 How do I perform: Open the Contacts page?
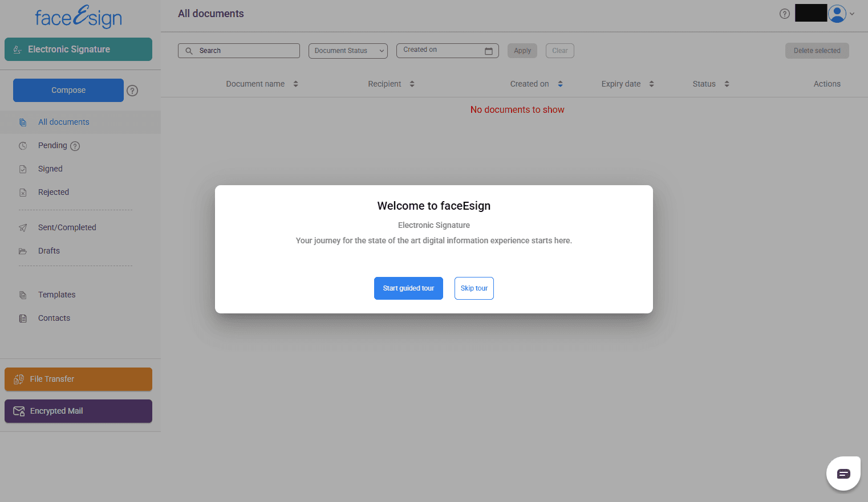point(54,319)
